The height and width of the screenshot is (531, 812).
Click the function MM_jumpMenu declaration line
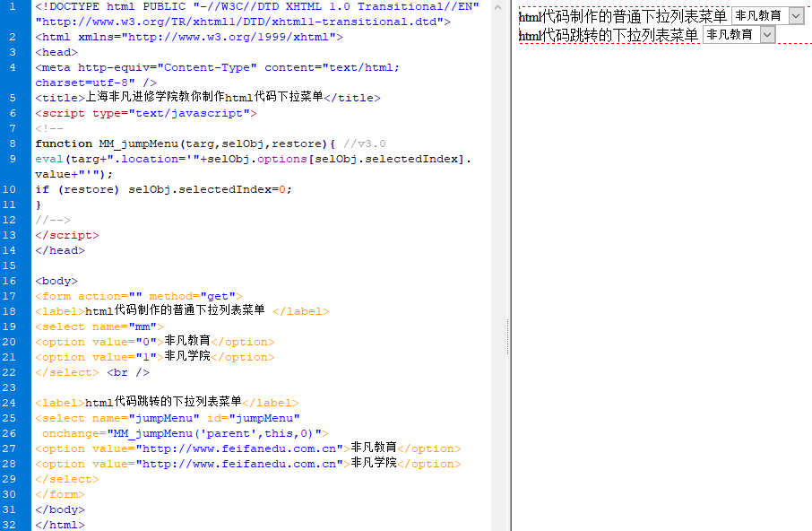click(x=211, y=144)
